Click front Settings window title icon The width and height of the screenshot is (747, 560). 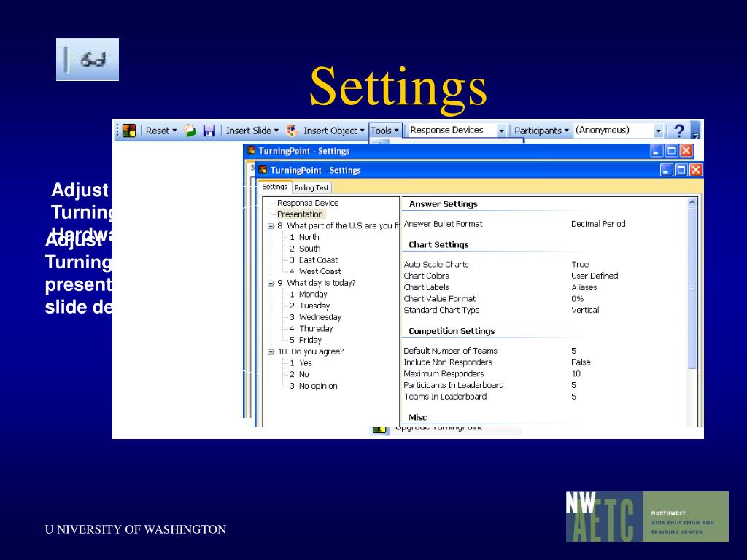coord(263,169)
